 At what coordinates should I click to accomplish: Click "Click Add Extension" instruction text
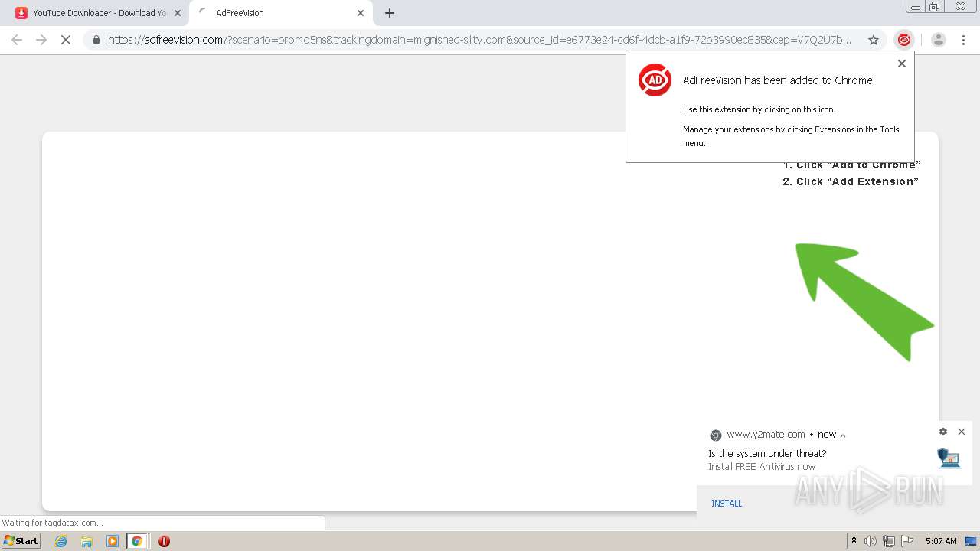point(851,181)
